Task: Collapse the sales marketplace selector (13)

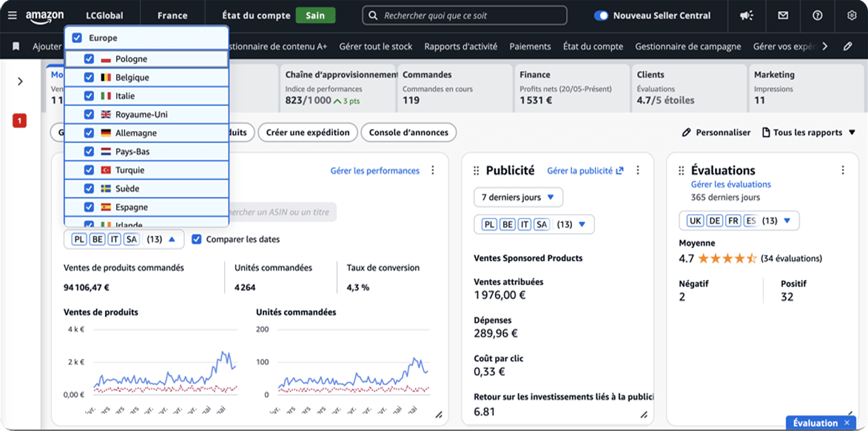Action: [124, 239]
